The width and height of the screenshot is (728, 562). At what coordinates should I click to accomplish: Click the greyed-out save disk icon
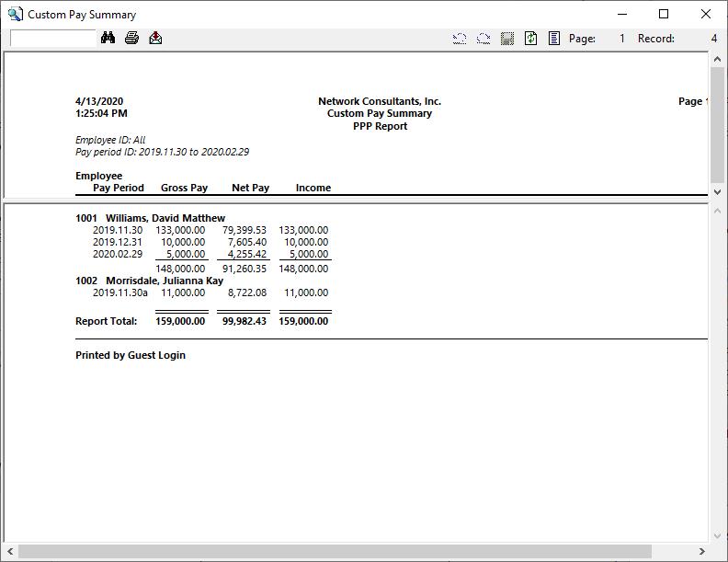tap(507, 39)
